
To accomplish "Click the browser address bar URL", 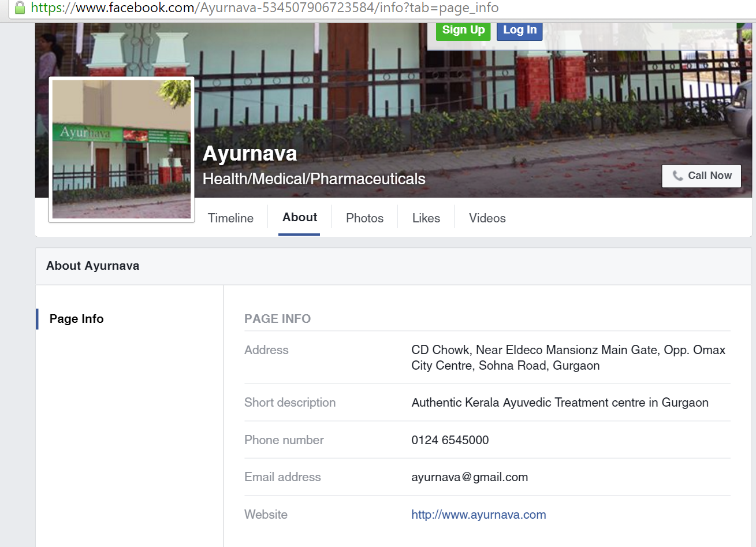I will [265, 8].
